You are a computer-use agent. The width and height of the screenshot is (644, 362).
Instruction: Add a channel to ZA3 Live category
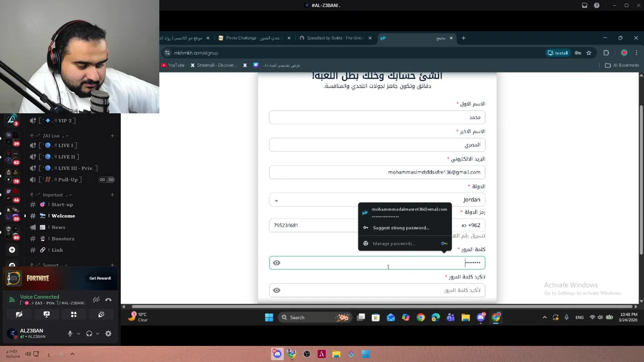pyautogui.click(x=112, y=136)
